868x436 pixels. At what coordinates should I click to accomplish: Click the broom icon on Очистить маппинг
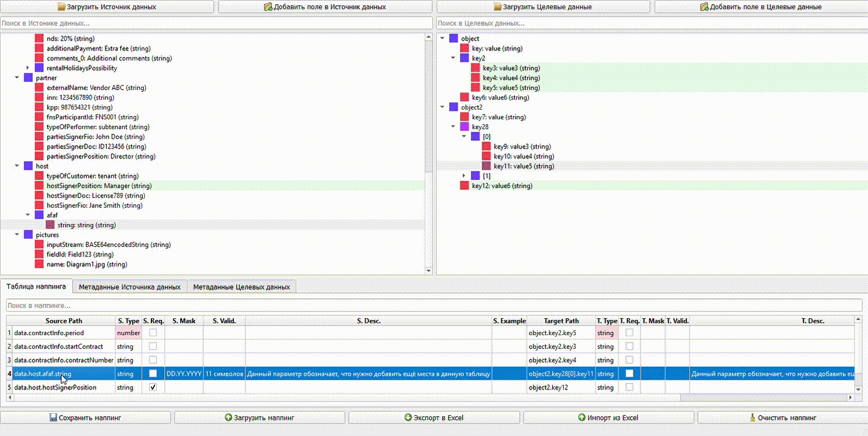tap(752, 418)
